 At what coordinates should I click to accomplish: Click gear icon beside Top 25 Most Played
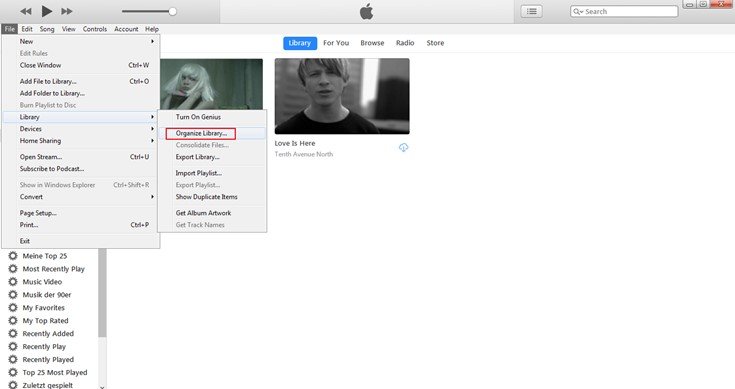click(13, 373)
